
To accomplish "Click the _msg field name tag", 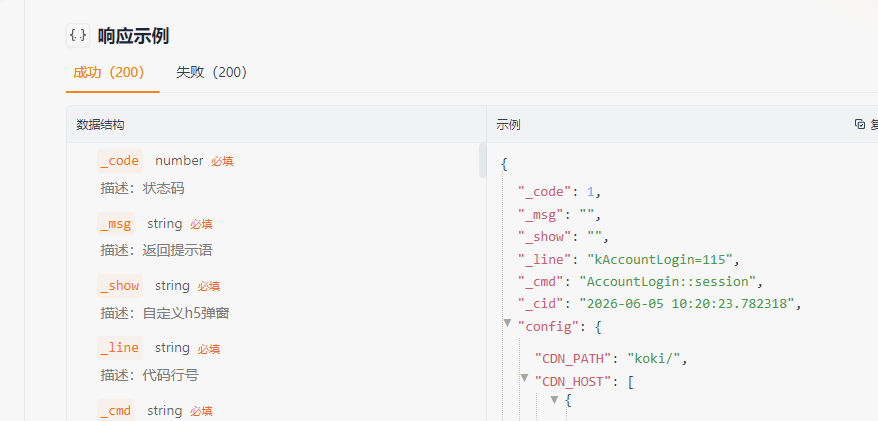I will point(116,224).
